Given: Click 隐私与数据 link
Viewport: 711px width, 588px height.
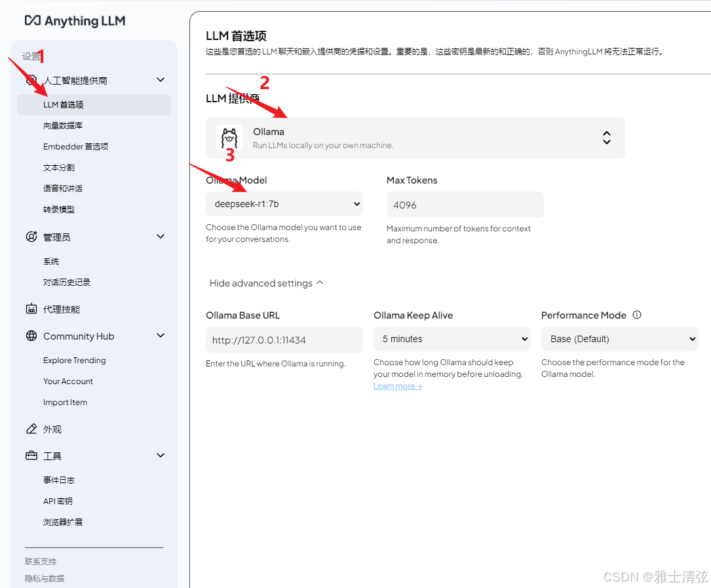Looking at the screenshot, I should point(45,578).
